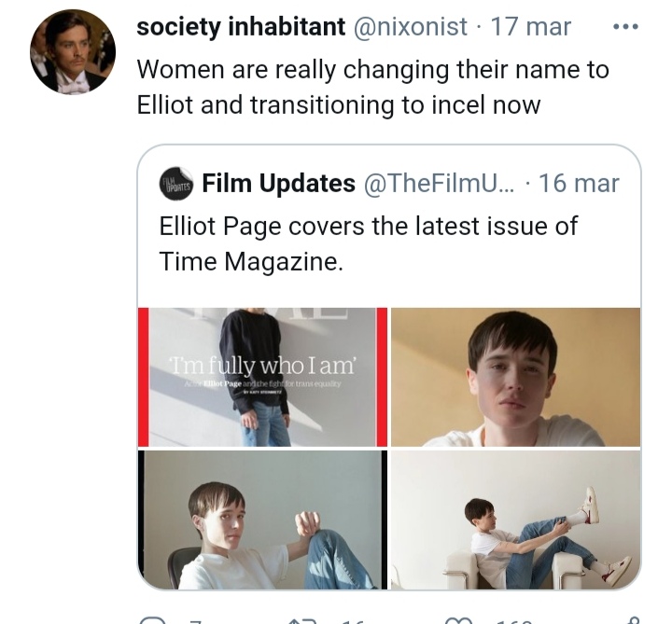Open the quoted tweet text about Time Magazine
The height and width of the screenshot is (624, 672).
coord(369,243)
